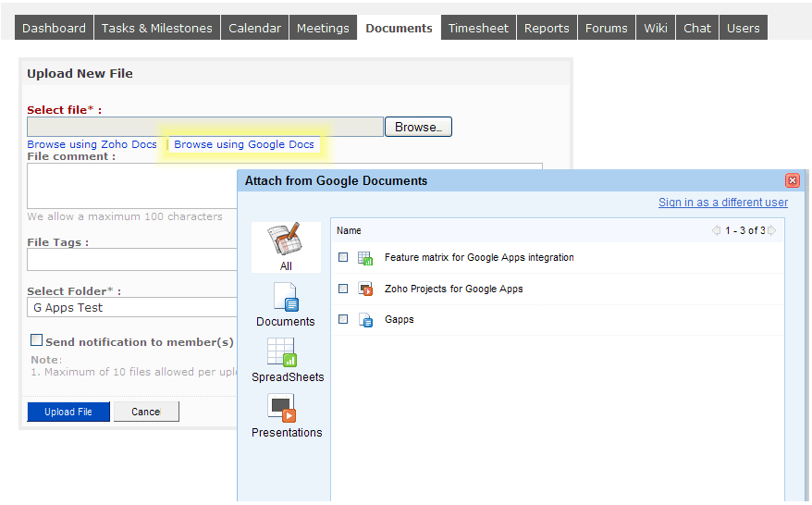The image size is (812, 505).
Task: Switch to the Timesheet tab
Action: pyautogui.click(x=478, y=28)
